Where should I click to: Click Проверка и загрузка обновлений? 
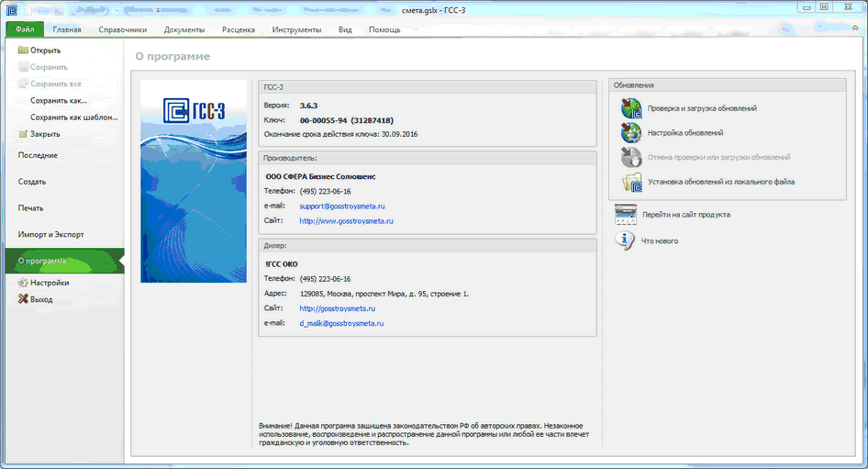[702, 108]
